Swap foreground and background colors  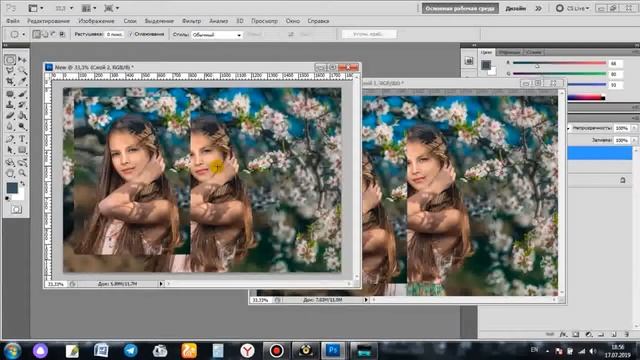tap(23, 184)
